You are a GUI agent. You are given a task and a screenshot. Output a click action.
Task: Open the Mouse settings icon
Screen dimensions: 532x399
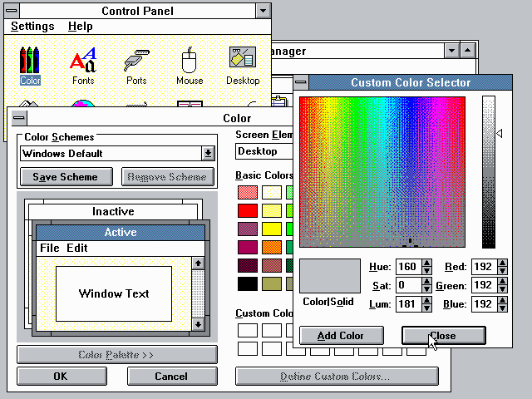(x=190, y=61)
